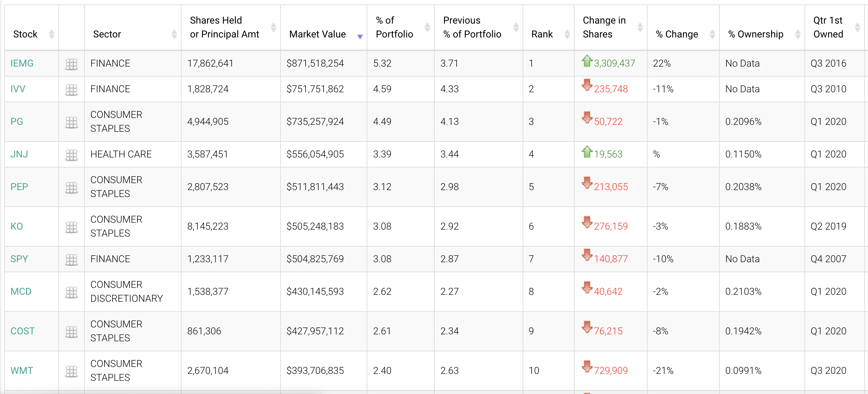Open the grid icon for IEMG row
The height and width of the screenshot is (394, 868).
(x=71, y=64)
